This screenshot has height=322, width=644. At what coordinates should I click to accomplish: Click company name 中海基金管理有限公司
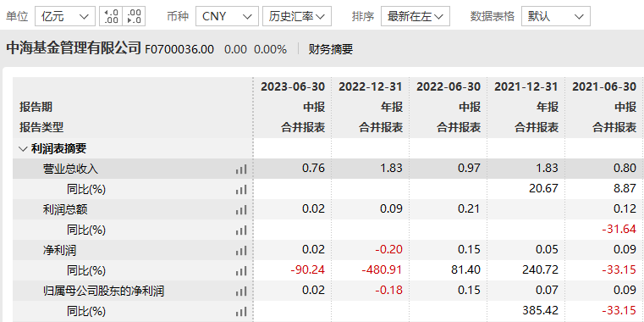click(74, 48)
